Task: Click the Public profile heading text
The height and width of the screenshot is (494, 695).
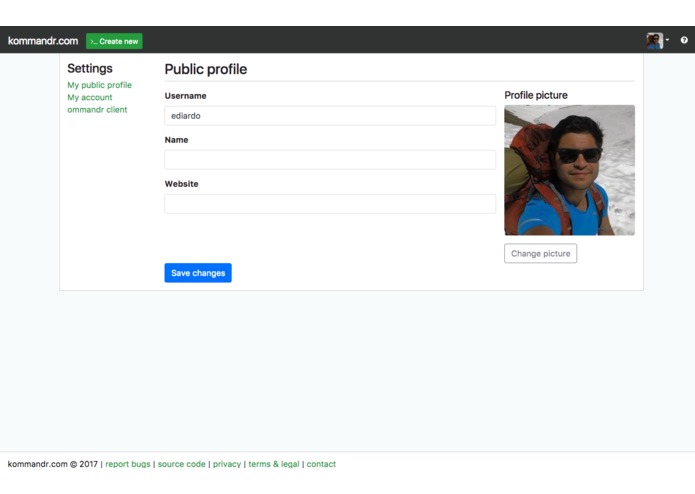Action: 206,69
